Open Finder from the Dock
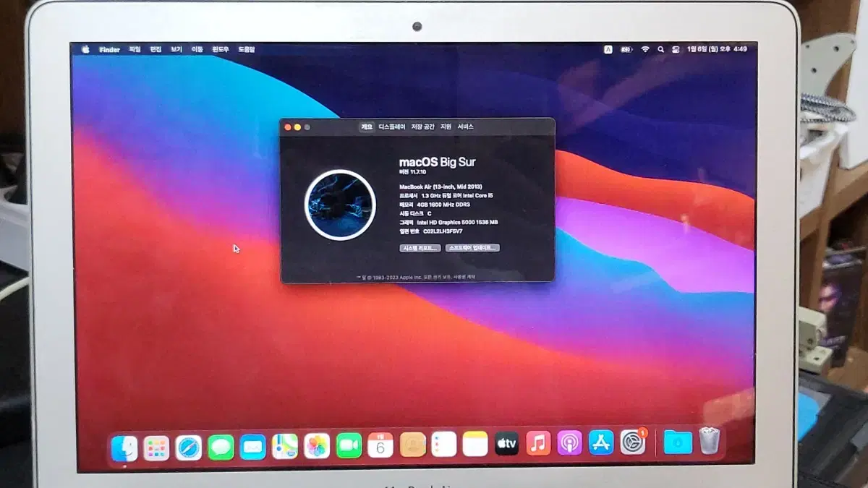868x488 pixels. [124, 448]
